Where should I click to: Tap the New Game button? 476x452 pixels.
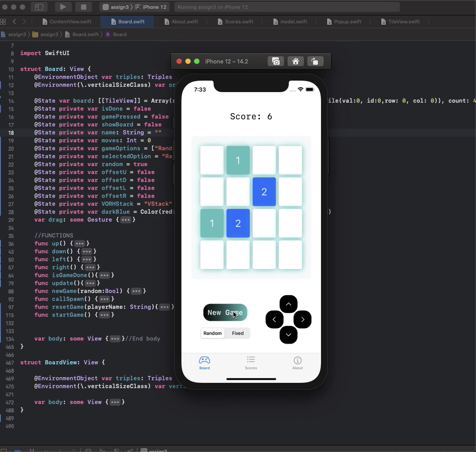pos(225,312)
